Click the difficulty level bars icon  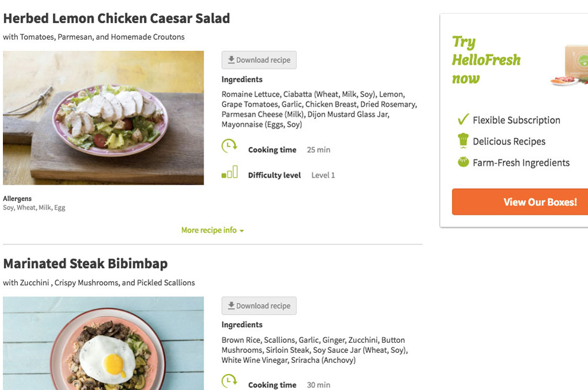[230, 173]
